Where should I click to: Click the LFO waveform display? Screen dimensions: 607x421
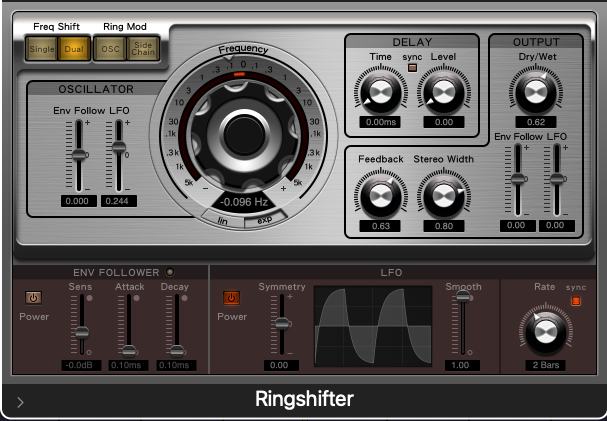click(373, 326)
